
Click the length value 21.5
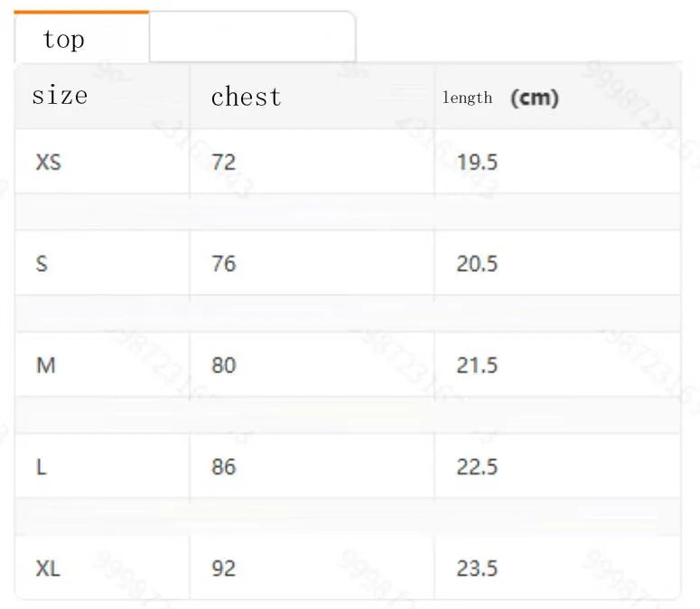477,365
